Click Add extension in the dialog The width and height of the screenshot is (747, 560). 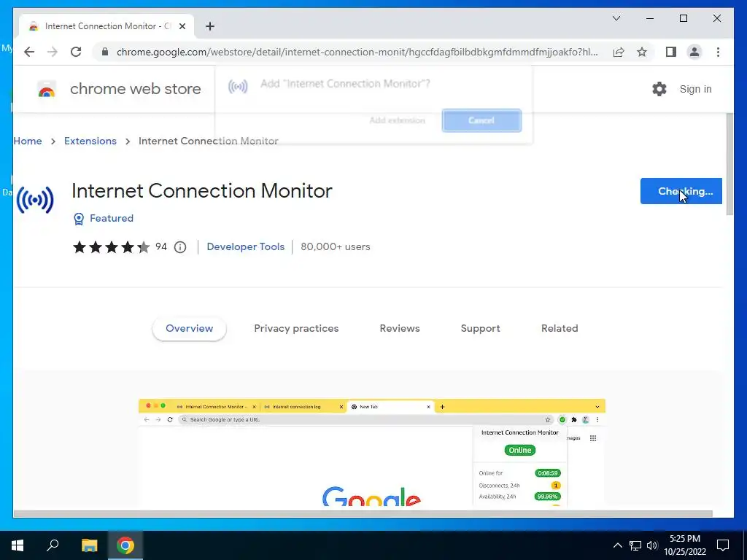click(397, 120)
